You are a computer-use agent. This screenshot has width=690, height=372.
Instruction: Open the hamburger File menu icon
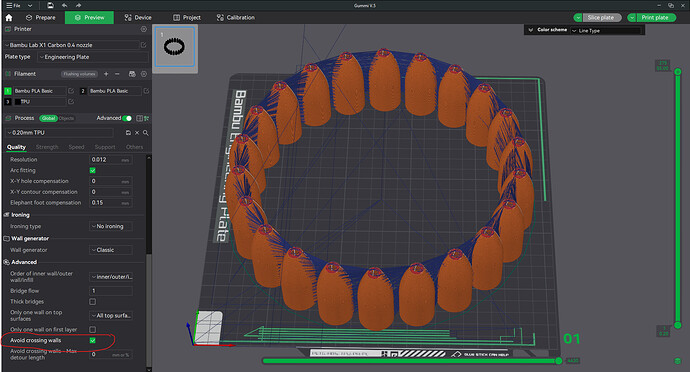click(9, 5)
